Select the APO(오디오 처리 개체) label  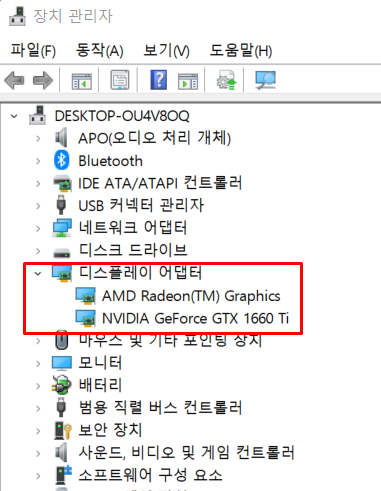click(155, 138)
